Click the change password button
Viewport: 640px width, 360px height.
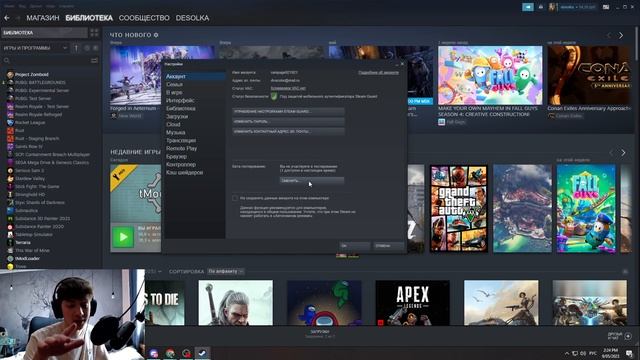288,122
